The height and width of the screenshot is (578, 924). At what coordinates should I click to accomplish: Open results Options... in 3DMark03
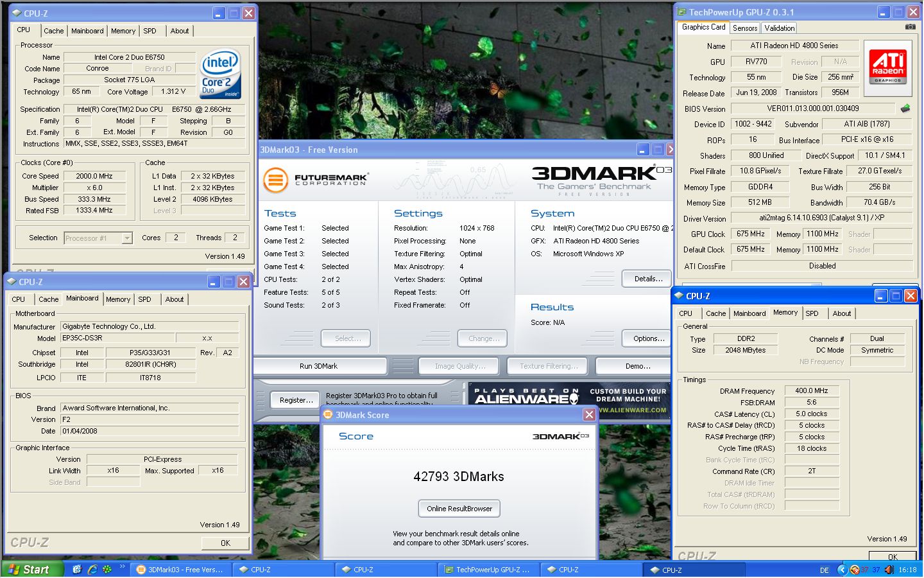pyautogui.click(x=648, y=338)
